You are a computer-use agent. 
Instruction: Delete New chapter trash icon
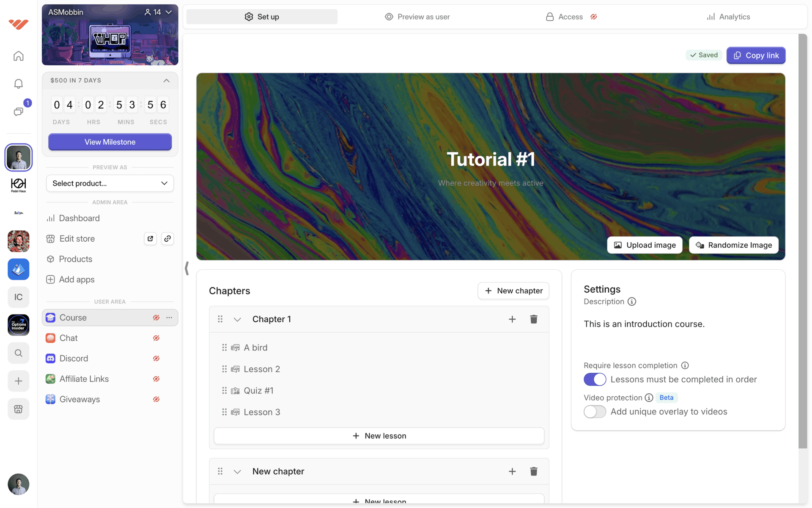pos(534,471)
